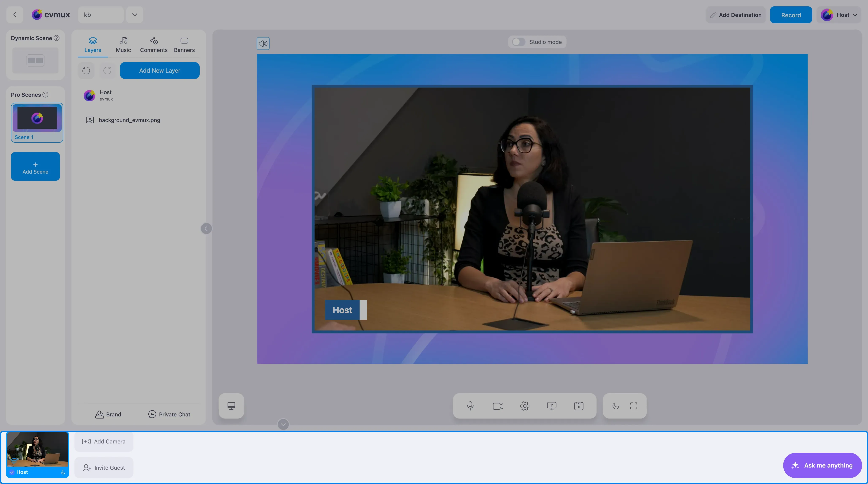Expand the Host account menu
Image resolution: width=868 pixels, height=484 pixels.
(x=839, y=15)
